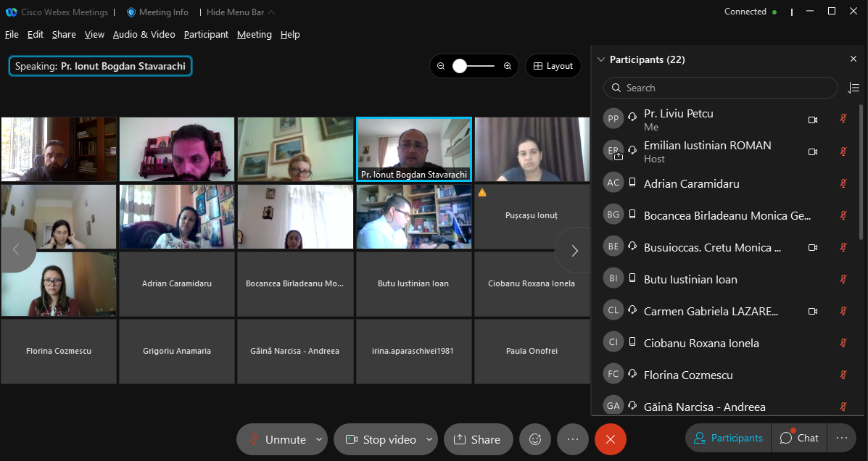868x461 pixels.
Task: Click the zoom in magnifier icon
Action: (x=508, y=66)
